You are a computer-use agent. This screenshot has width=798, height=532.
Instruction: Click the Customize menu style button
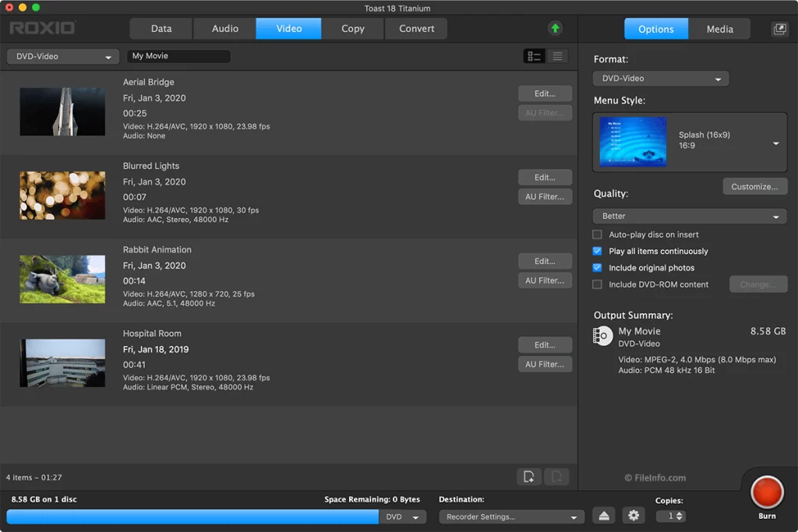[754, 187]
